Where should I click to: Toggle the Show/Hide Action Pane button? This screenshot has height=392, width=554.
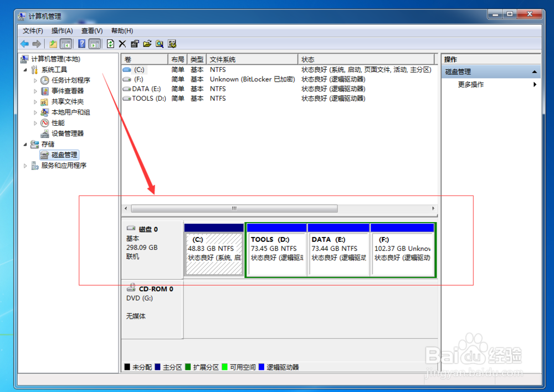point(94,44)
